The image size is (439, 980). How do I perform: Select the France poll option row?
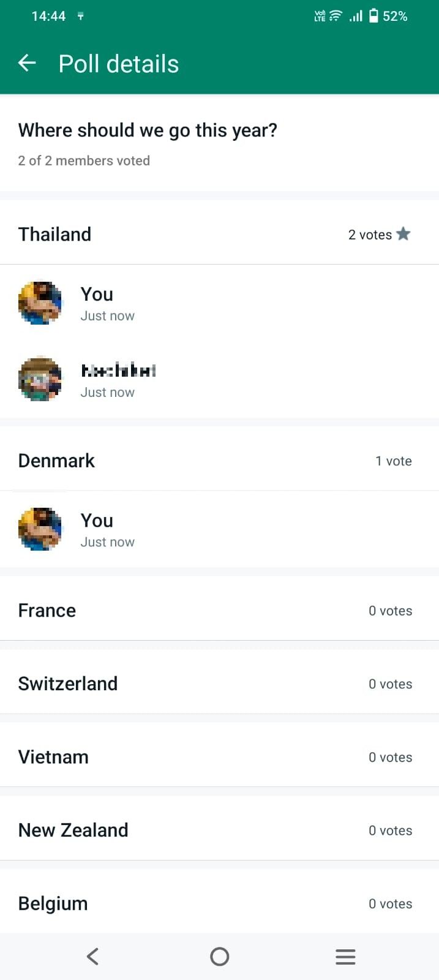click(x=219, y=610)
